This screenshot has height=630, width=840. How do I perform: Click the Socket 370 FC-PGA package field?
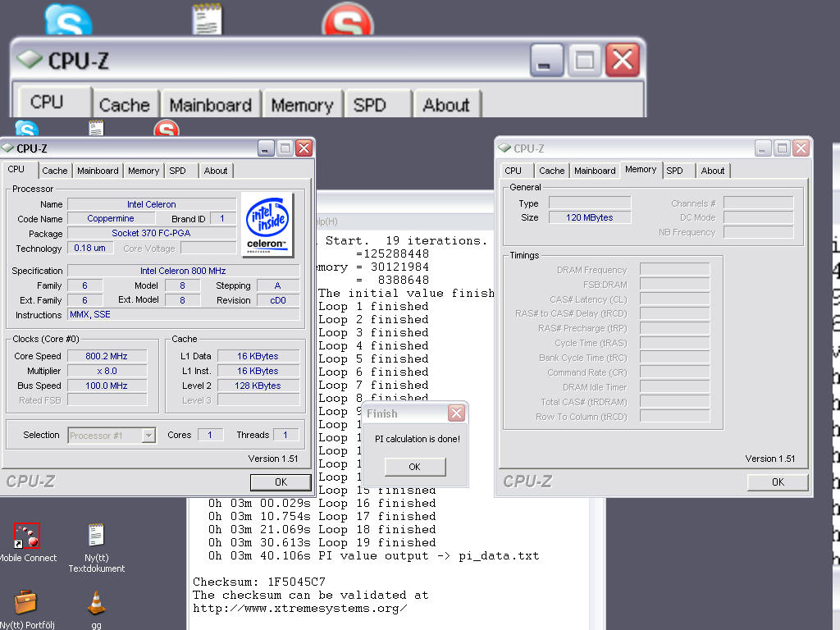click(x=152, y=233)
